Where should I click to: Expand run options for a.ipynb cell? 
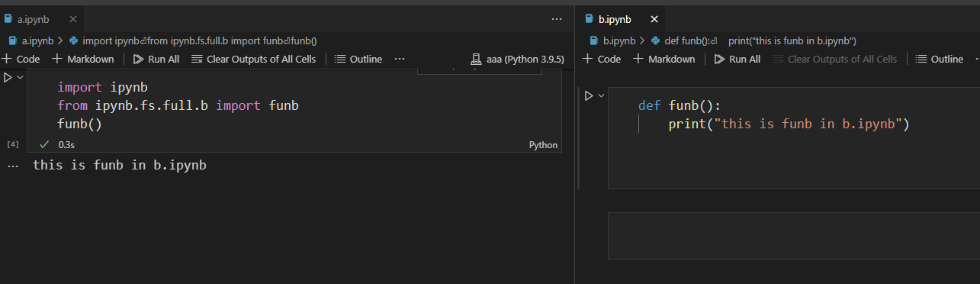pyautogui.click(x=21, y=77)
